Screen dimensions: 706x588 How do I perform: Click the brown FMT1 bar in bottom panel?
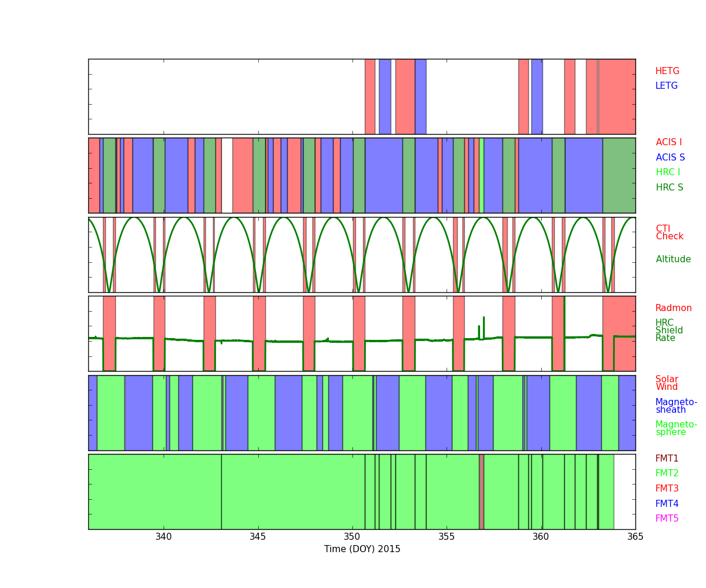pyautogui.click(x=481, y=492)
